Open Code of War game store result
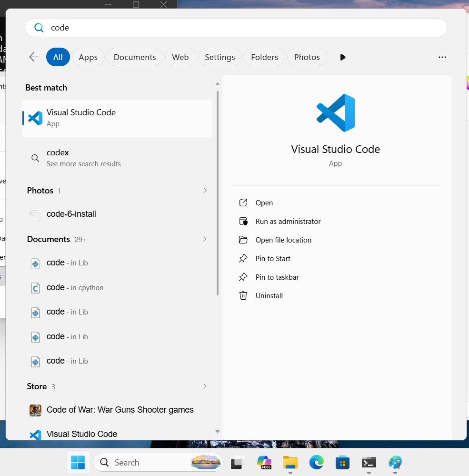The height and width of the screenshot is (476, 469). pyautogui.click(x=117, y=410)
